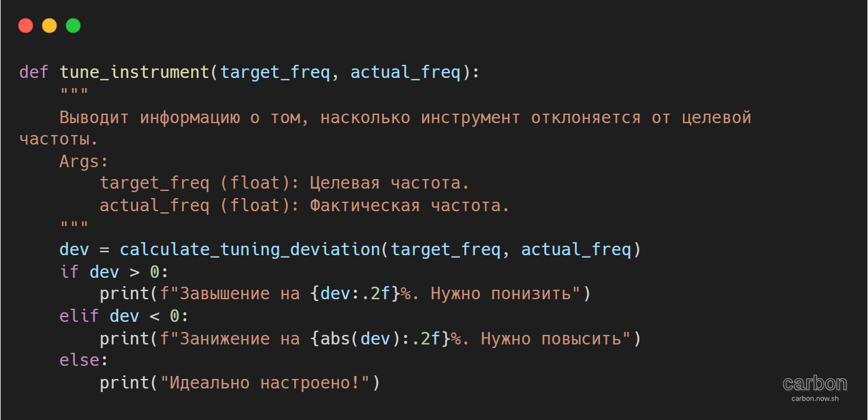Click the Идеально настроено! string
This screenshot has height=420, width=868.
point(265,383)
